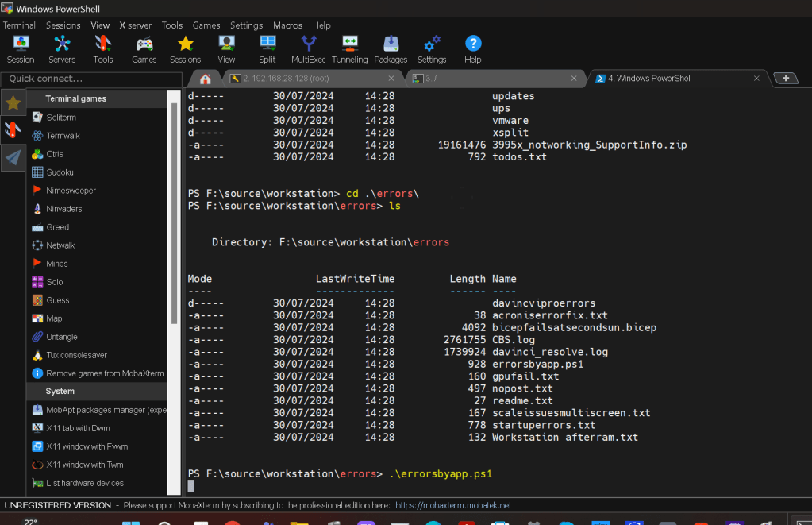
Task: Select the sidebar paper plane icon
Action: tap(13, 157)
